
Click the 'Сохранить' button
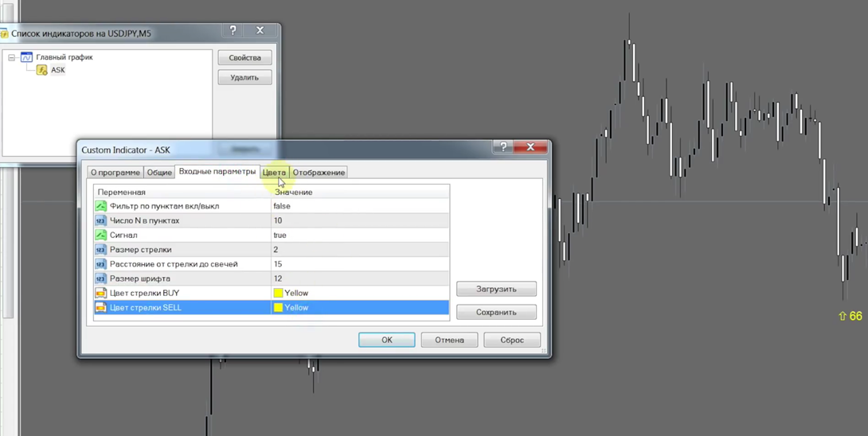(x=496, y=312)
